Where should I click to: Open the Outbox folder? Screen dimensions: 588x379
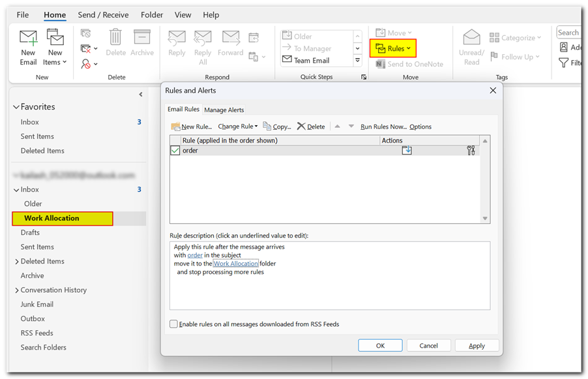33,318
